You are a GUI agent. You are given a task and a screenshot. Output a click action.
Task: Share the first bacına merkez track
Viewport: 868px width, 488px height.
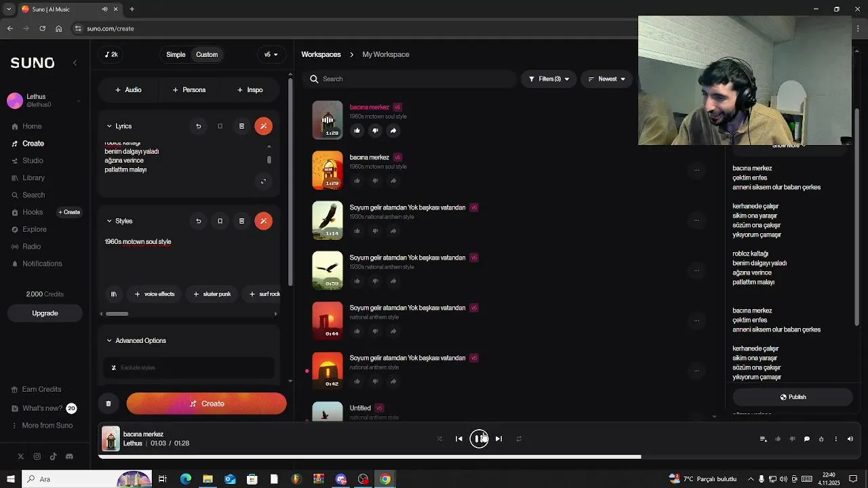point(393,131)
